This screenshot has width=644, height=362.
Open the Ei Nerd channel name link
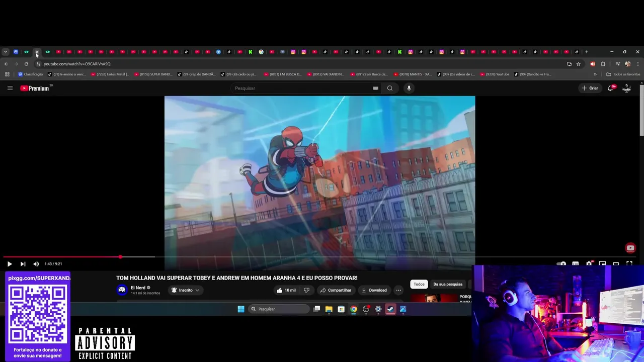(138, 288)
